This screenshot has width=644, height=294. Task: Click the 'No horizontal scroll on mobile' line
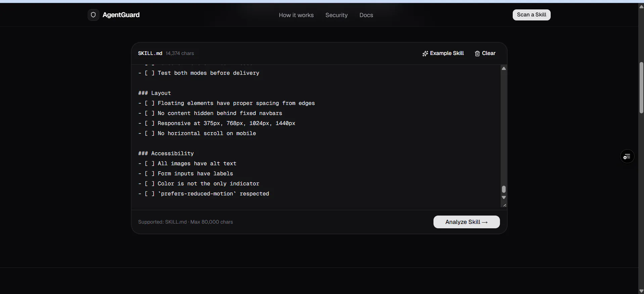tap(197, 133)
